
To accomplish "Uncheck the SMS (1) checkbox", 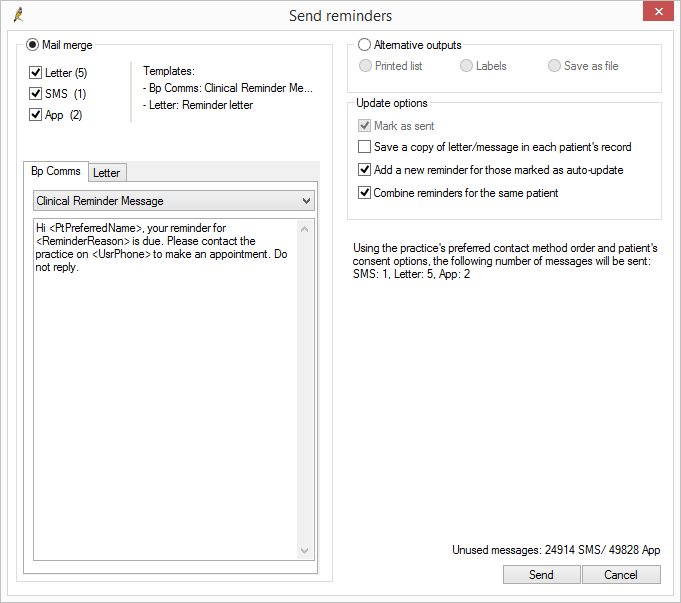I will 35,93.
